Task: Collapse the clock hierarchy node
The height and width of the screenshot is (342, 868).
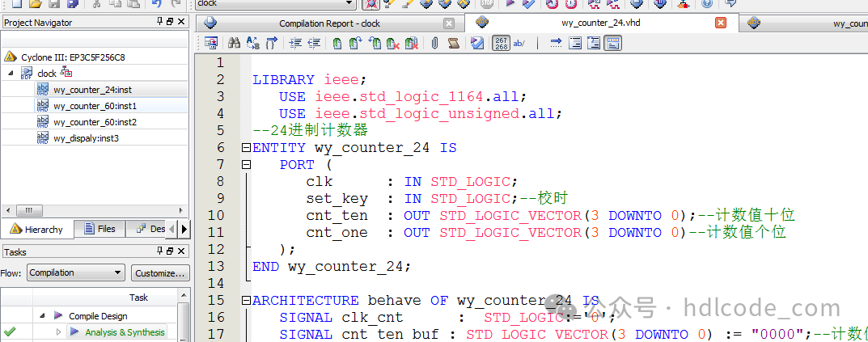Action: click(11, 73)
